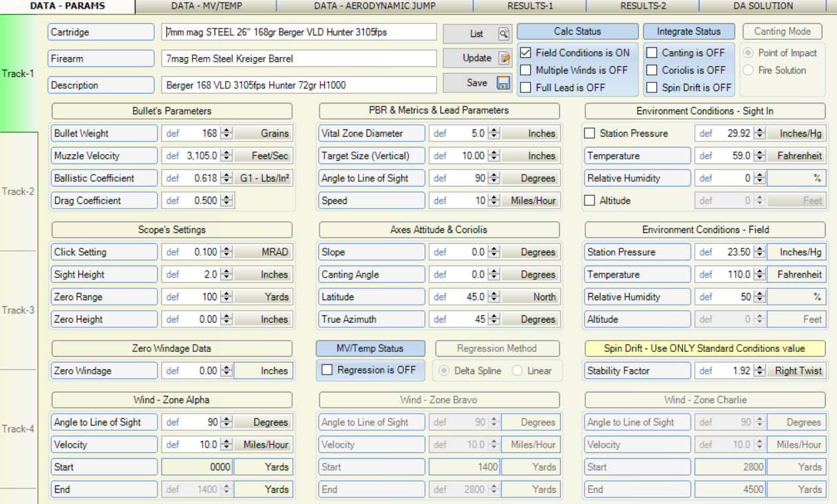Click Bullet Weight def value reset

pyautogui.click(x=173, y=133)
